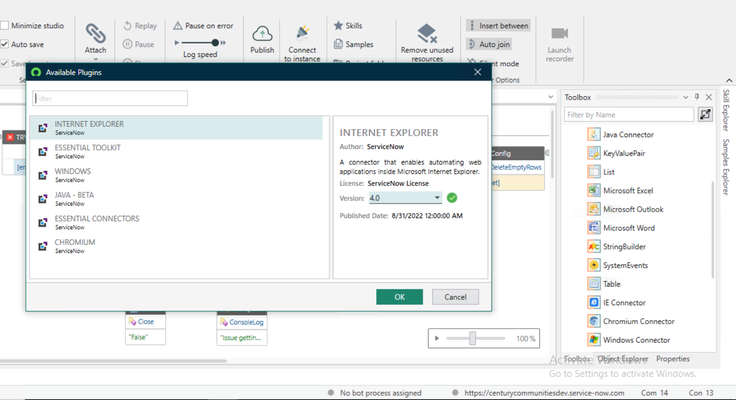Select ESSENTIAL TOOLKIT plugin

[x=176, y=151]
